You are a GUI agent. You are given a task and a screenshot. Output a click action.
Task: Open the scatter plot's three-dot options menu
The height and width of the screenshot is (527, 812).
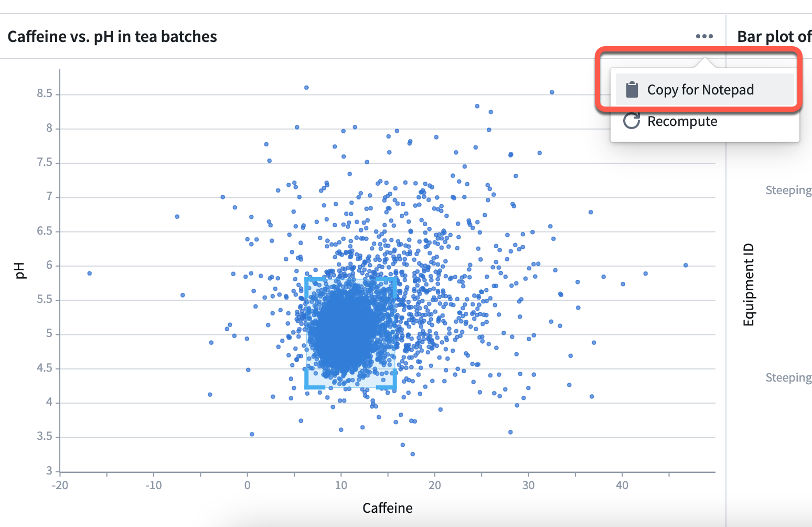(704, 36)
